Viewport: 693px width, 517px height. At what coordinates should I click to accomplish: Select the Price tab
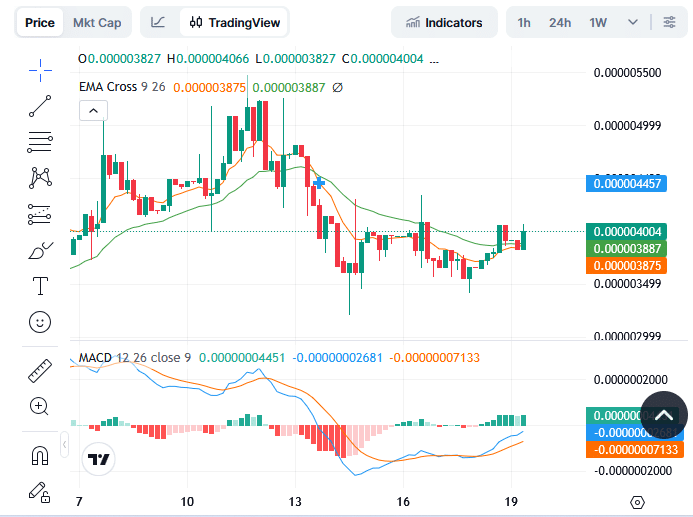coord(40,22)
